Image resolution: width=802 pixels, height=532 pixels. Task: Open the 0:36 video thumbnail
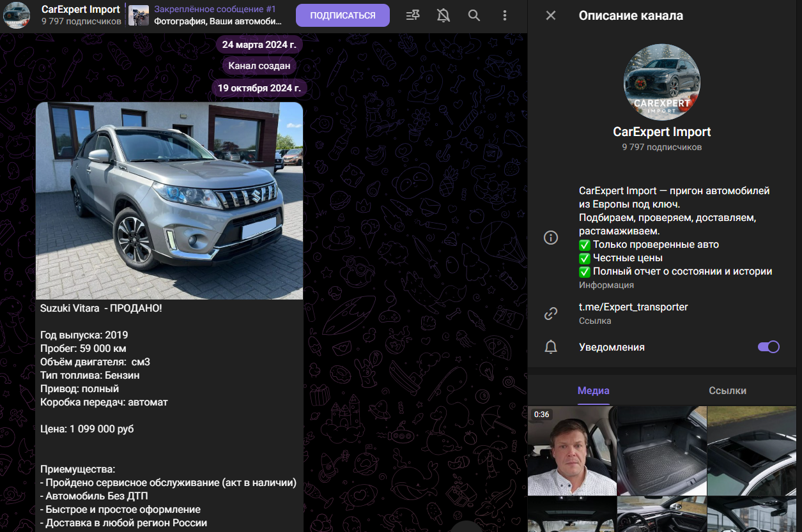[572, 450]
